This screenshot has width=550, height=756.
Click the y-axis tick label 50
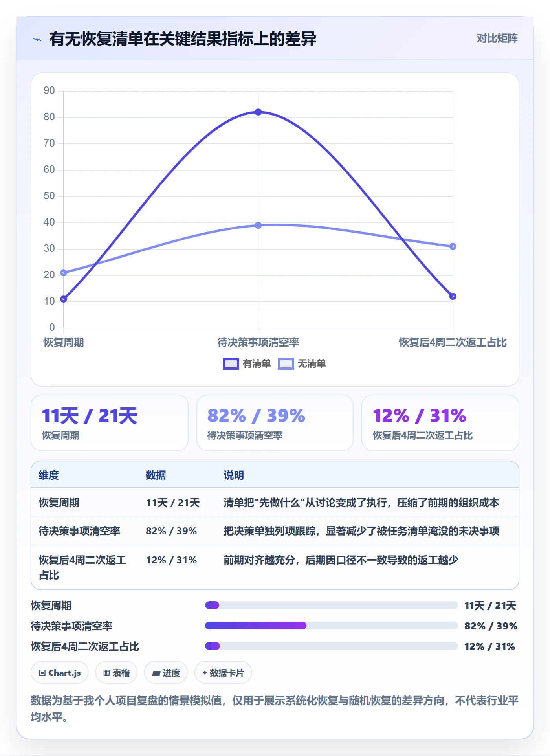tap(49, 196)
